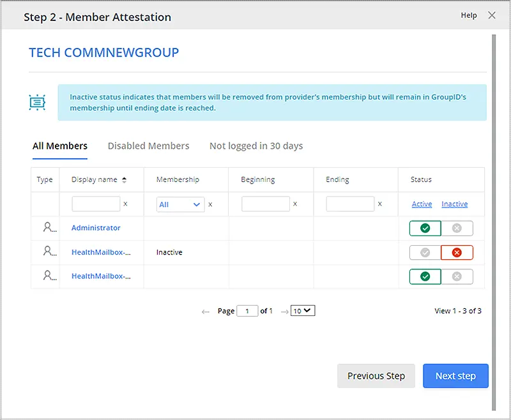Screen dimensions: 511x420
Task: Mark first HealthMailbox member as active
Action: click(x=425, y=252)
